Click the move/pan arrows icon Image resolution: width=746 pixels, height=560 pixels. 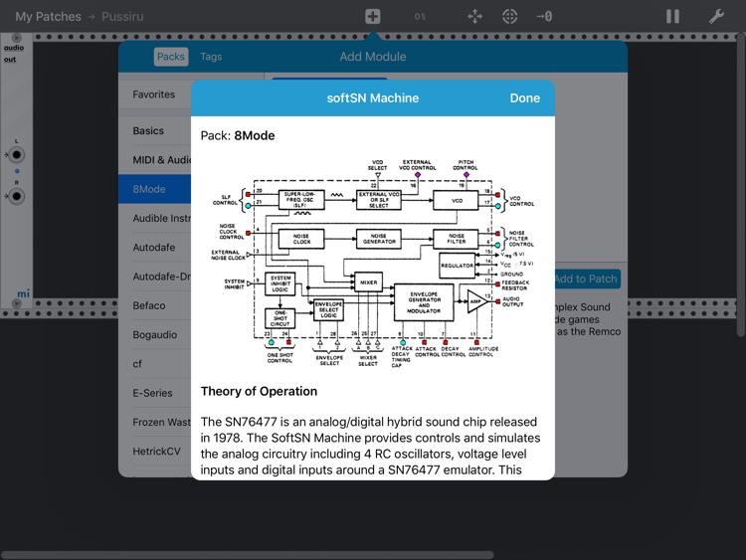(x=474, y=17)
